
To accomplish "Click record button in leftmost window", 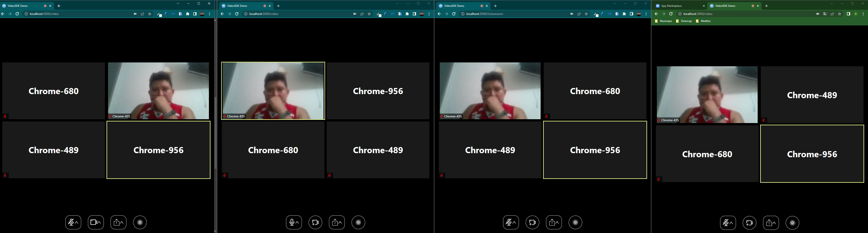I will pos(140,223).
